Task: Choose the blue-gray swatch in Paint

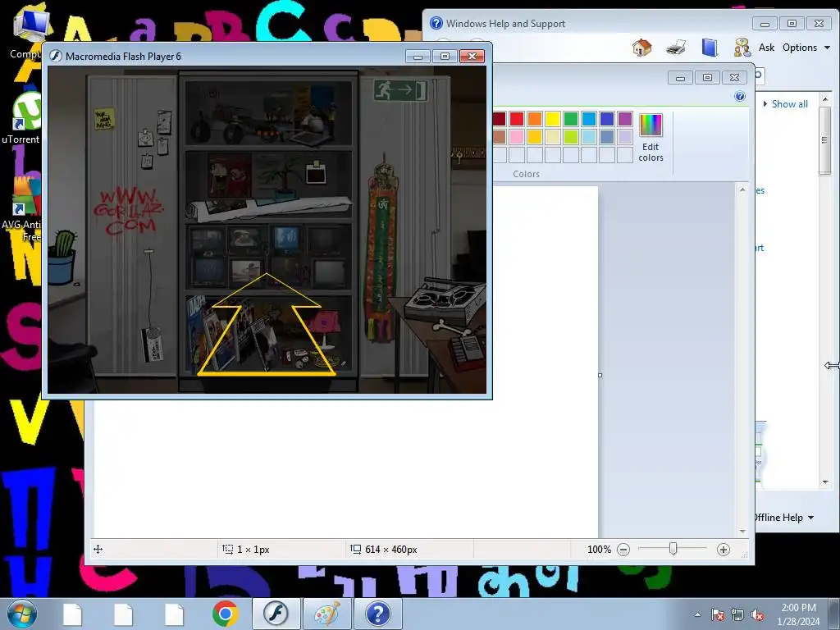Action: click(x=607, y=137)
